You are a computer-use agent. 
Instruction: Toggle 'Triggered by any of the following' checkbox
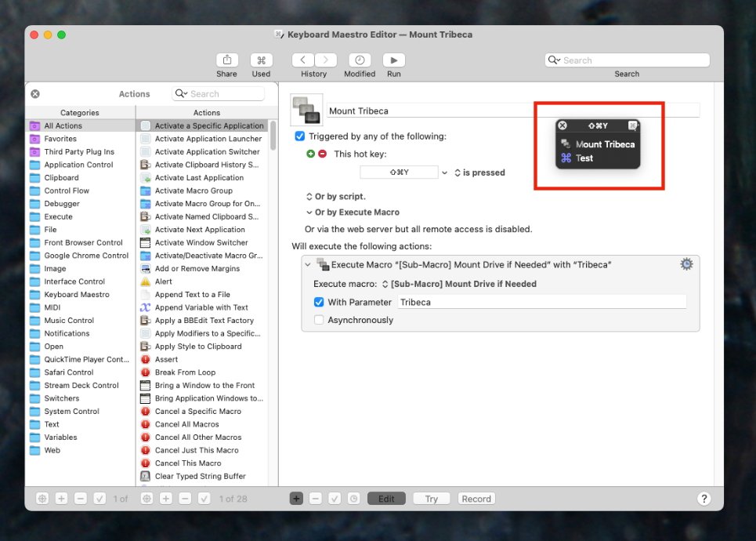click(x=300, y=136)
